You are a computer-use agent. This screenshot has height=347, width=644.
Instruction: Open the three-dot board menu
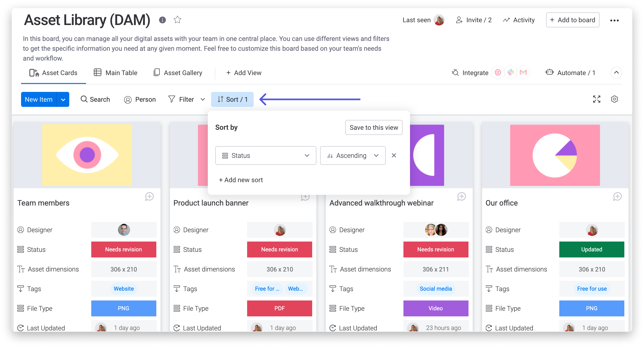click(x=614, y=21)
